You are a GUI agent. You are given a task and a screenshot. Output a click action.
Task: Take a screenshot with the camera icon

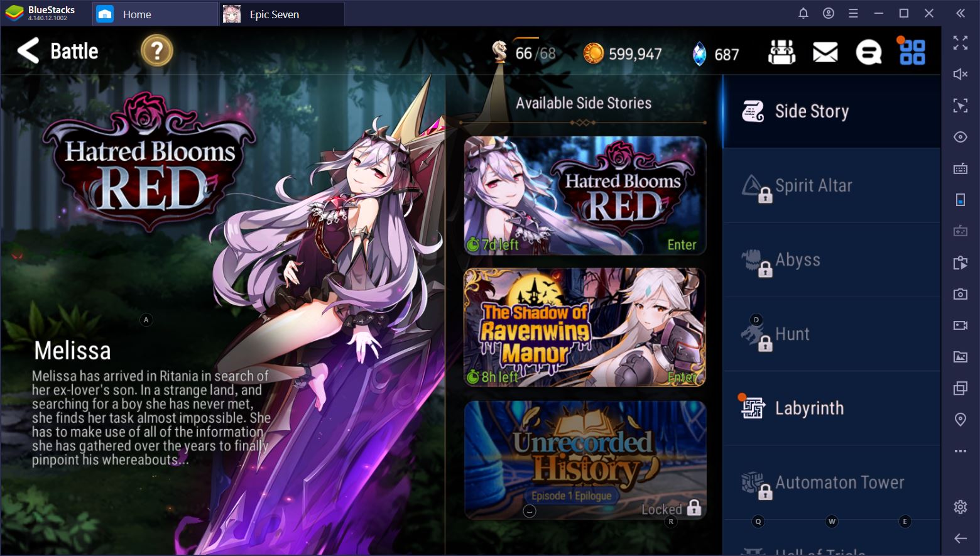click(961, 293)
